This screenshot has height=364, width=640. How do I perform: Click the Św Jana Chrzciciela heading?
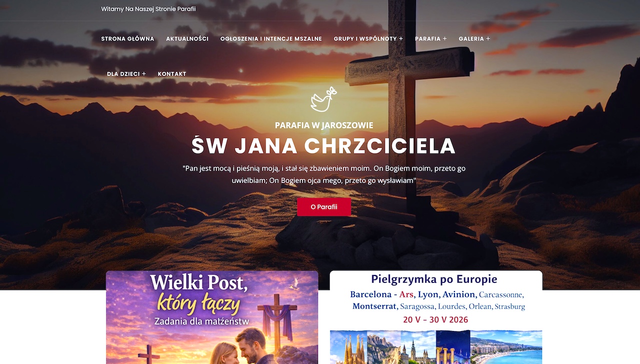(x=323, y=146)
